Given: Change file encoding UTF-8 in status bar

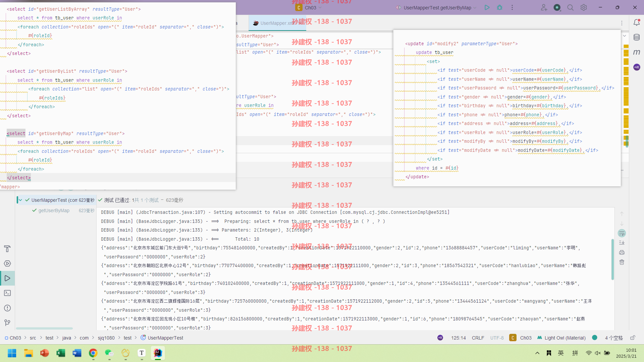Looking at the screenshot, I should (x=497, y=338).
